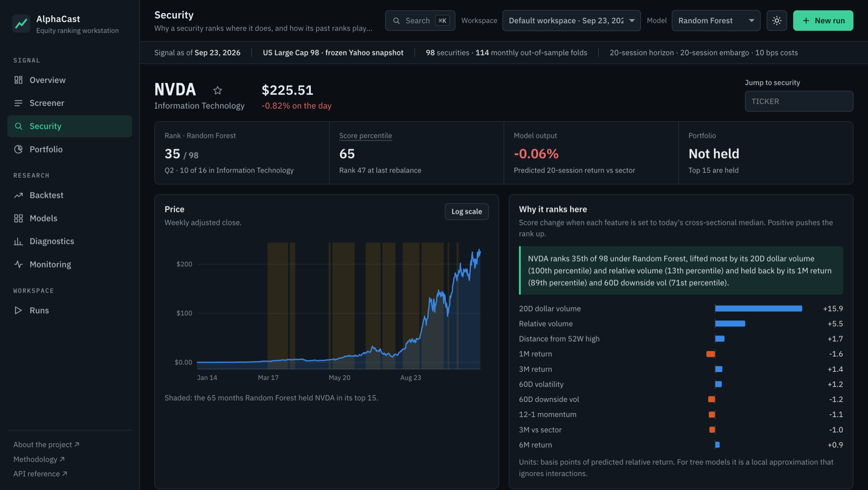Select Portfolio in the sidebar
Screen dimensions: 868x490
[x=69, y=150]
